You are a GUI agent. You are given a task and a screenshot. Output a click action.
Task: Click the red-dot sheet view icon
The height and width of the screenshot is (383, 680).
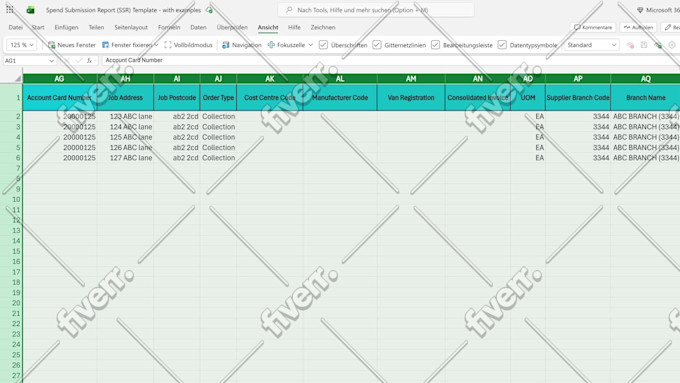(630, 45)
